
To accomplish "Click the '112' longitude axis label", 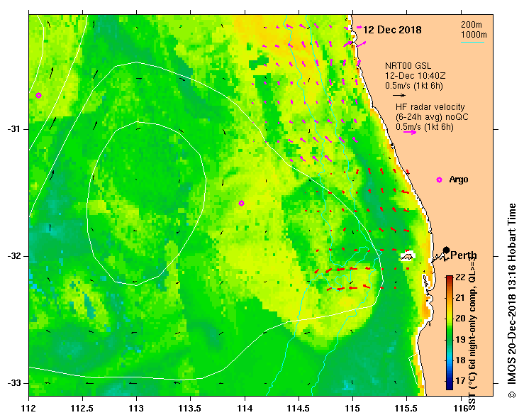I will point(29,409).
